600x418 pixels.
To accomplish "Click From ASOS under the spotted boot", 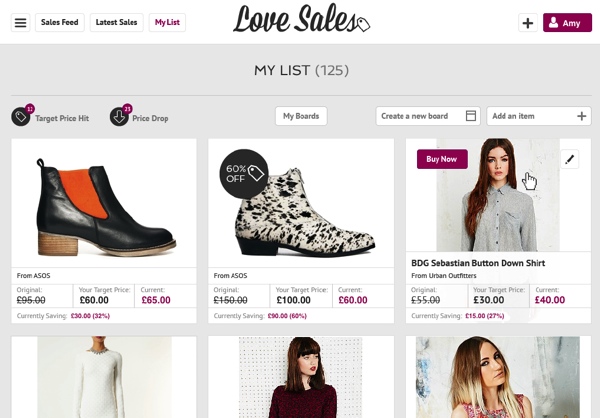I will (230, 276).
